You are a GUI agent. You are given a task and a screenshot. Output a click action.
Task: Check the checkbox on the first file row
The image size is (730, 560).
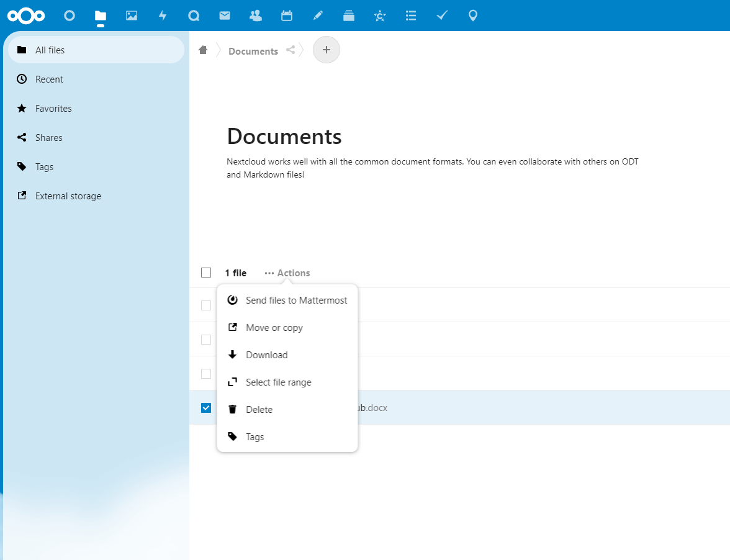pos(205,305)
